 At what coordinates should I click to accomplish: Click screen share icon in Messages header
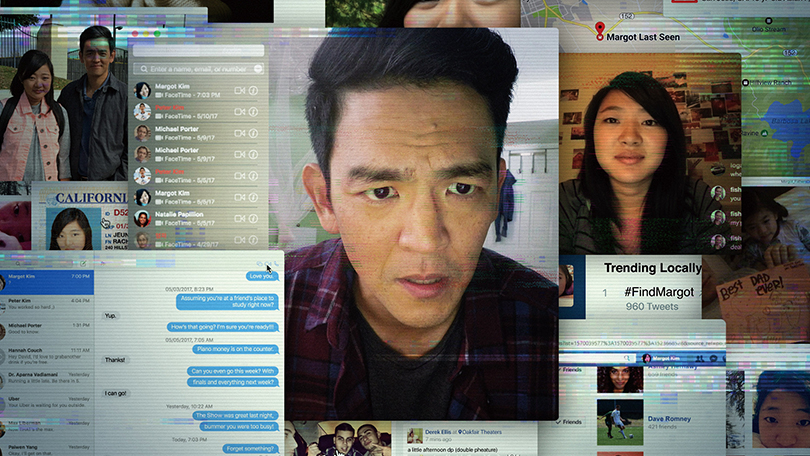click(259, 264)
